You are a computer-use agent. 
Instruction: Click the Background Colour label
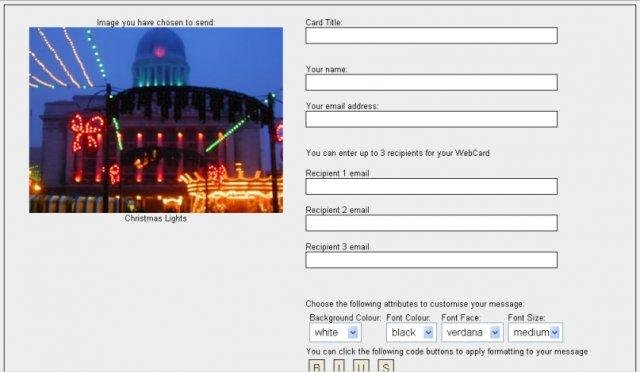point(345,318)
